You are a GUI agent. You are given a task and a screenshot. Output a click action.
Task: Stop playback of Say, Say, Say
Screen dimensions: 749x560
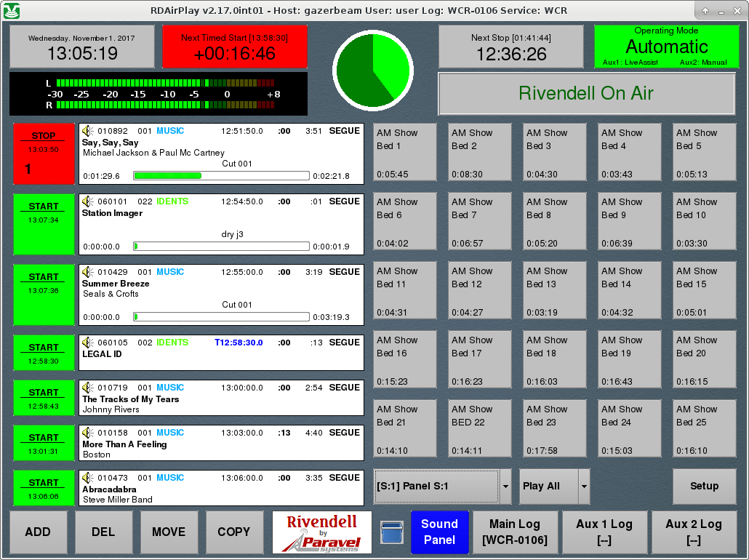44,153
